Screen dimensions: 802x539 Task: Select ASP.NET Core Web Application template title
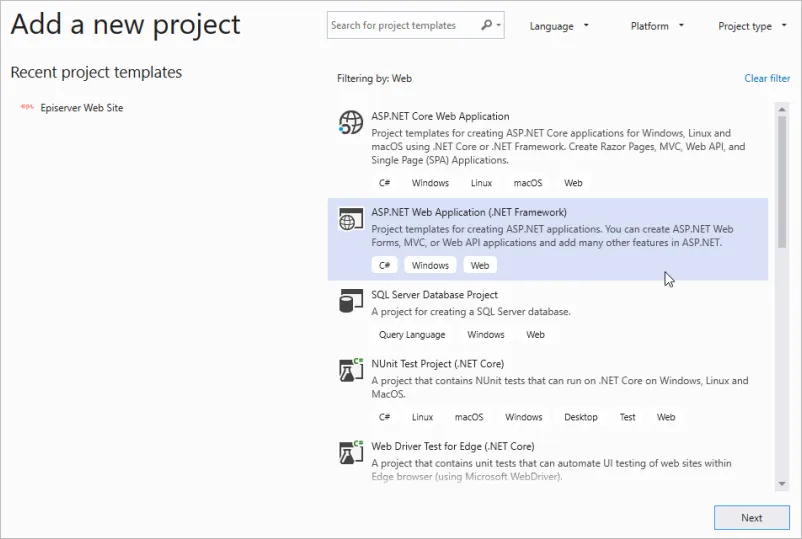coord(440,116)
